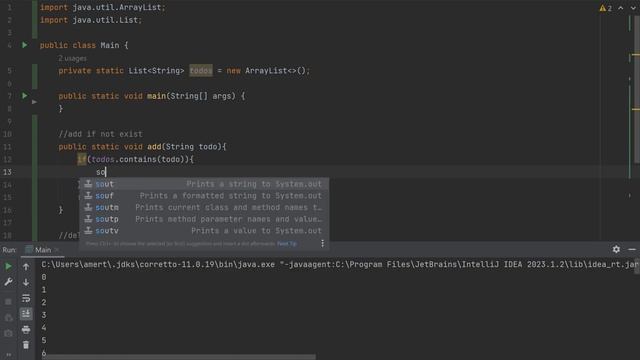Click the '//add if not exist' comment

pyautogui.click(x=100, y=134)
